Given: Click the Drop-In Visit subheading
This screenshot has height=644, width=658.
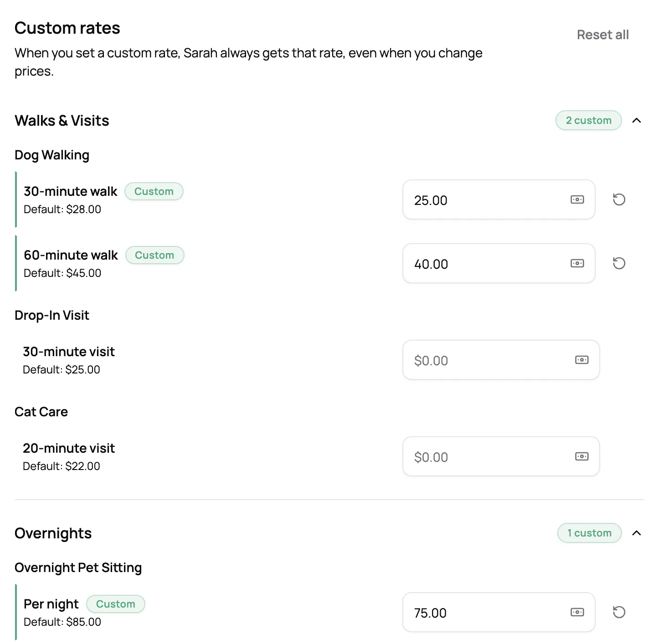Looking at the screenshot, I should [52, 315].
